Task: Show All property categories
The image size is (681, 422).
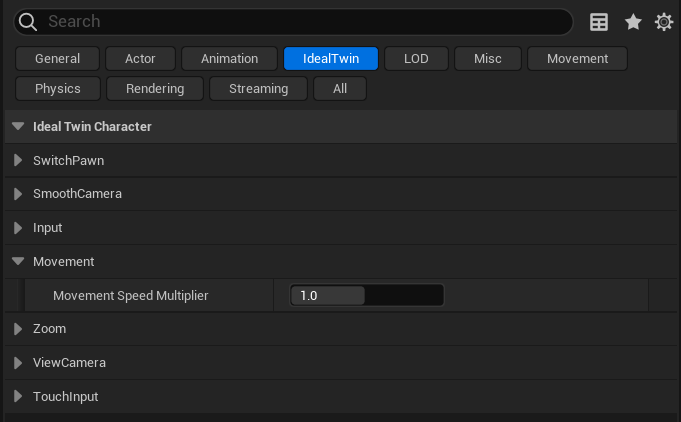Action: point(340,89)
